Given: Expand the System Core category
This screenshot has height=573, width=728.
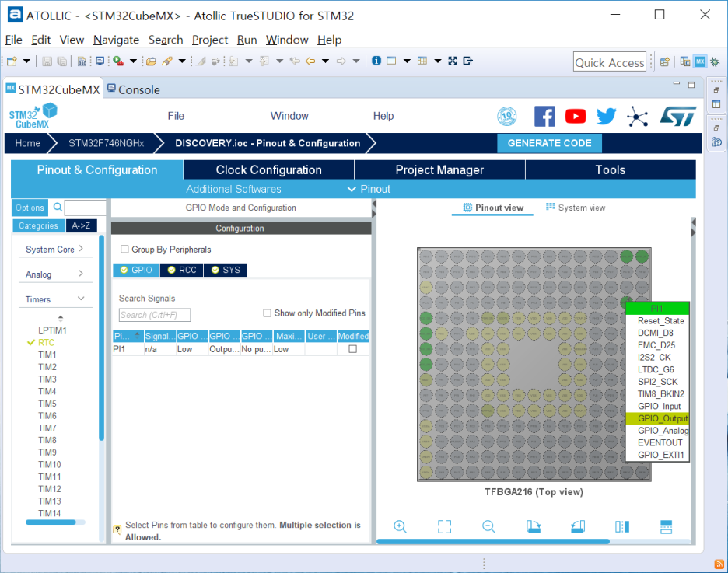Looking at the screenshot, I should [x=54, y=249].
